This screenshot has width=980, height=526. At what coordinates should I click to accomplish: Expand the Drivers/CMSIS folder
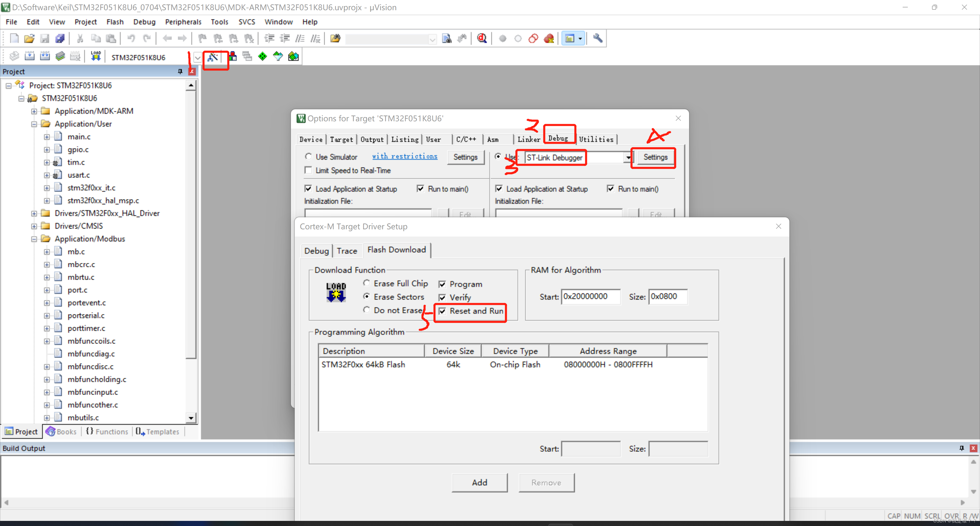(x=34, y=226)
